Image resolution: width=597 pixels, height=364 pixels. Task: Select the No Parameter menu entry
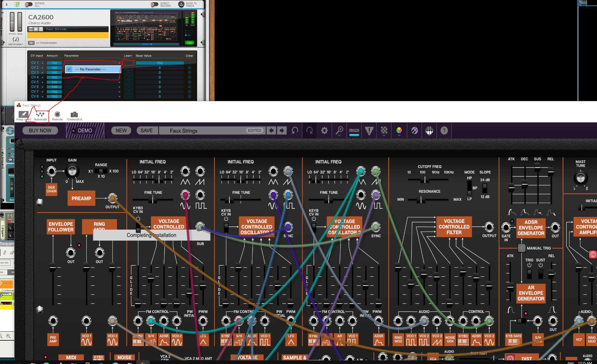(x=93, y=69)
